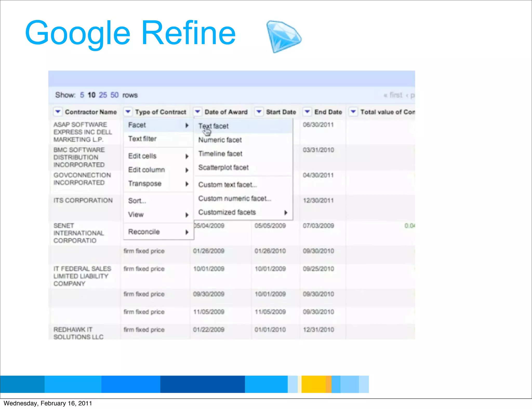Choose Text filter from the column menu
The width and height of the screenshot is (532, 409).
click(x=158, y=139)
